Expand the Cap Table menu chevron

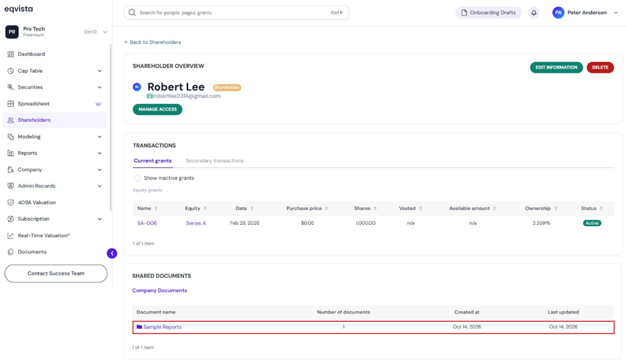point(99,71)
